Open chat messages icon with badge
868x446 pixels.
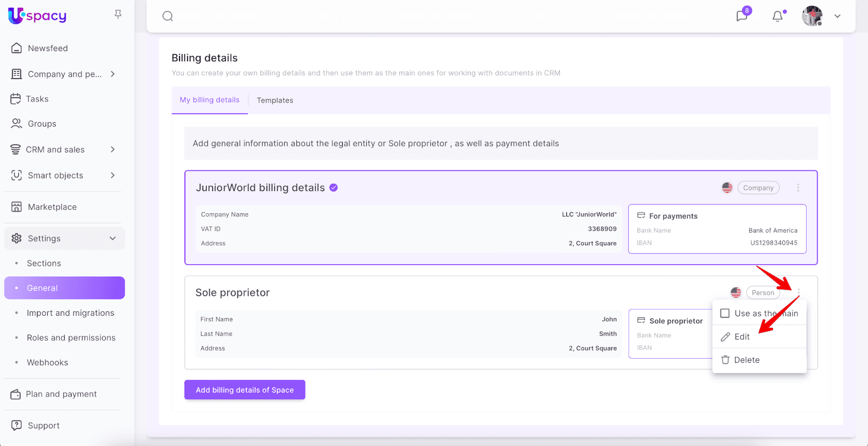tap(742, 16)
